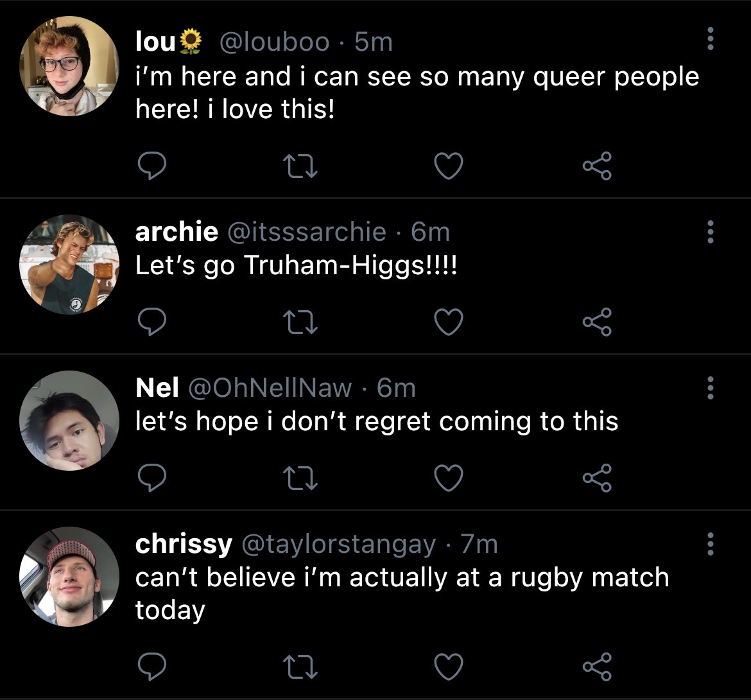Screen dimensions: 751x700
Task: Reply to lou's queer people tweet
Action: click(x=152, y=166)
